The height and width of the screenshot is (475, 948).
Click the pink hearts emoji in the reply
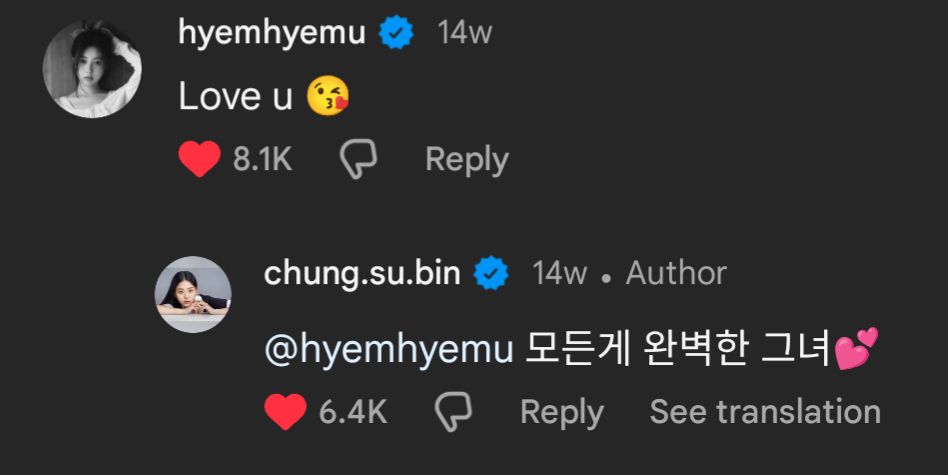[855, 349]
